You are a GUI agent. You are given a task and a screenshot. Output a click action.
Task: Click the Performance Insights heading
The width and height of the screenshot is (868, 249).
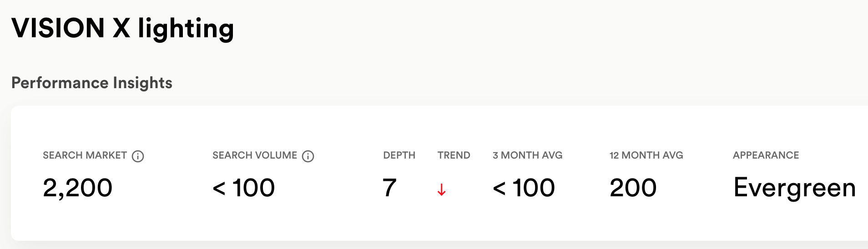92,83
